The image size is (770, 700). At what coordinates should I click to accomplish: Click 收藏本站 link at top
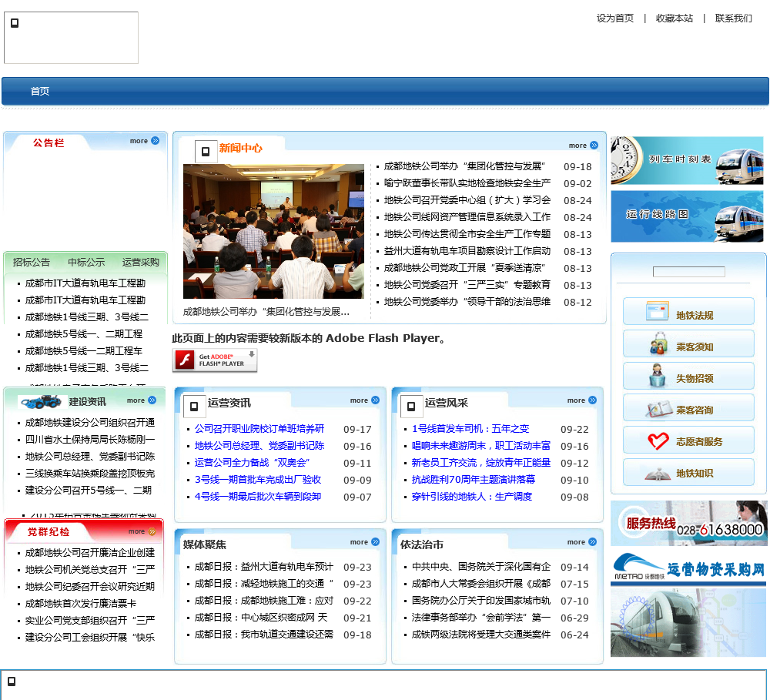(675, 18)
